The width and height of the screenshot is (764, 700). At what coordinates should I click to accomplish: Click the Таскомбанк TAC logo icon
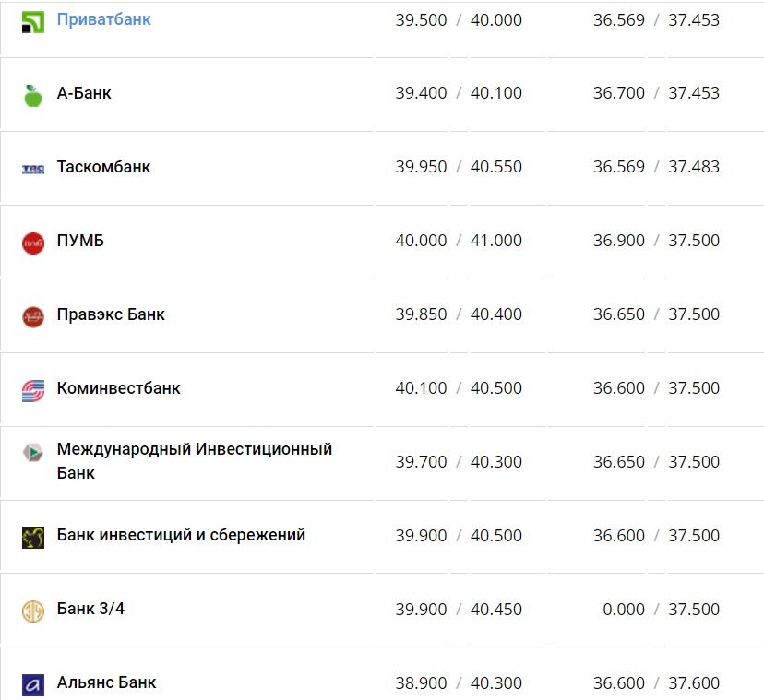[33, 169]
